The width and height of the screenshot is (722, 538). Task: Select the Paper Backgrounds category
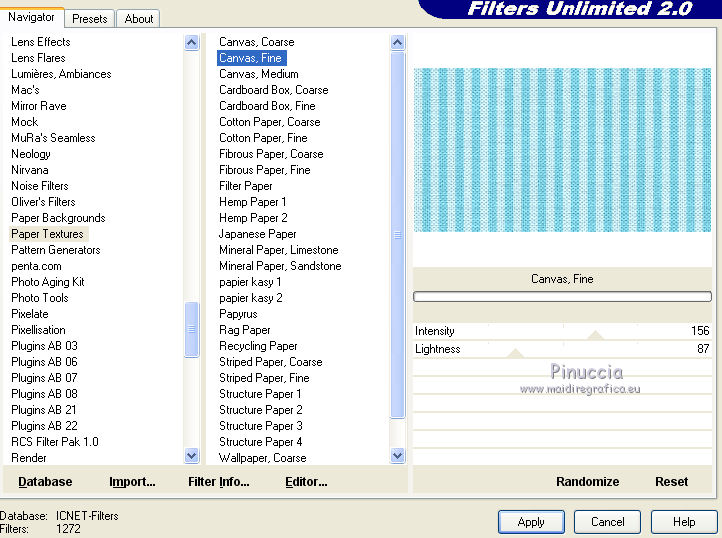pos(58,218)
